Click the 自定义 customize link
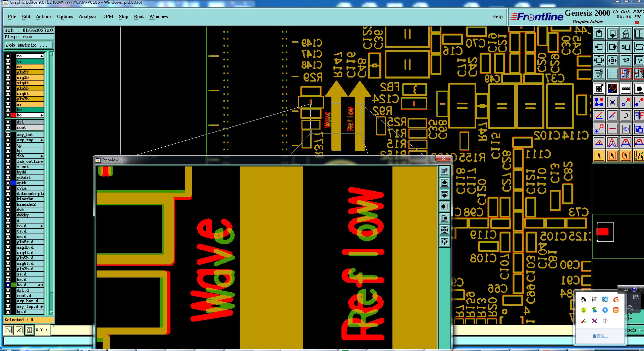 click(x=600, y=336)
